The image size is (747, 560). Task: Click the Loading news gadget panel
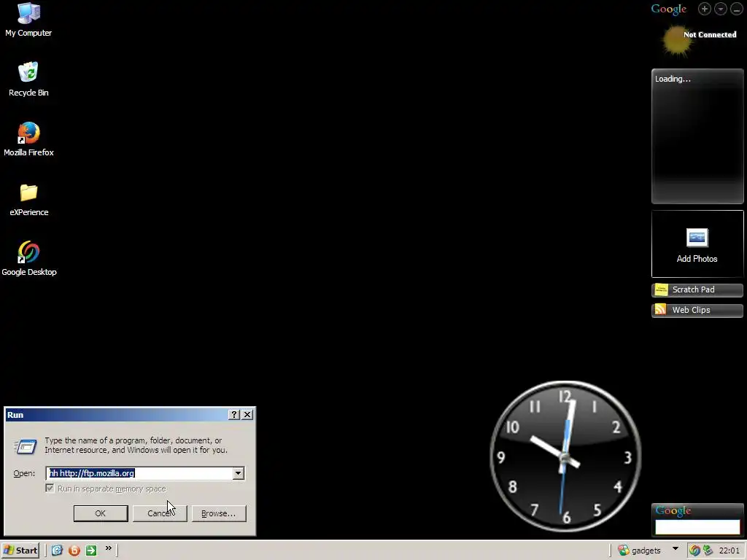click(x=697, y=136)
